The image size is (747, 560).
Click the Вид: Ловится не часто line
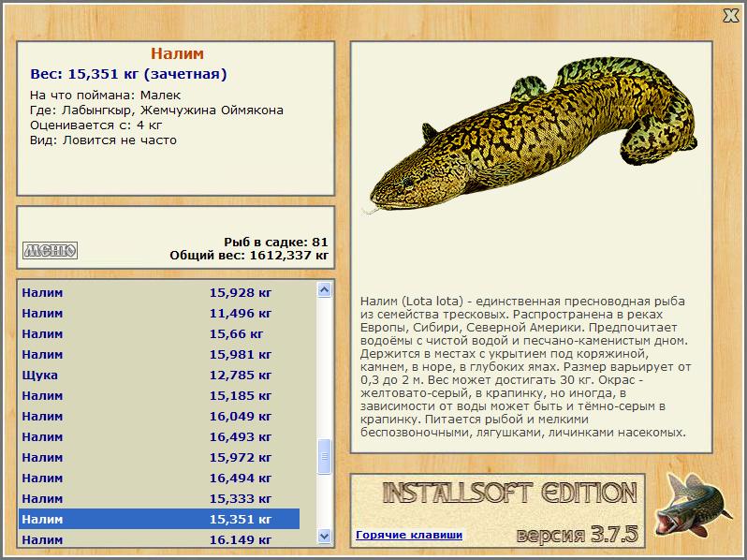103,140
